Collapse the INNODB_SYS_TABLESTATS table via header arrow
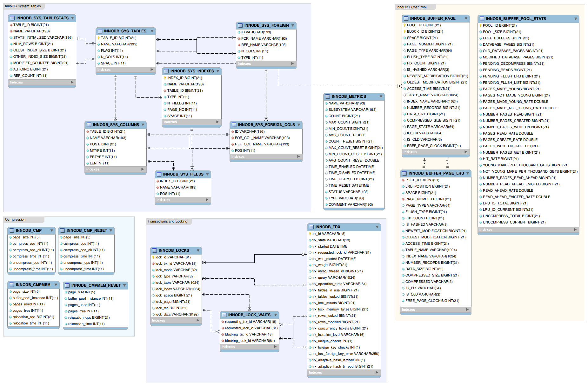The height and width of the screenshot is (386, 588). pos(72,18)
